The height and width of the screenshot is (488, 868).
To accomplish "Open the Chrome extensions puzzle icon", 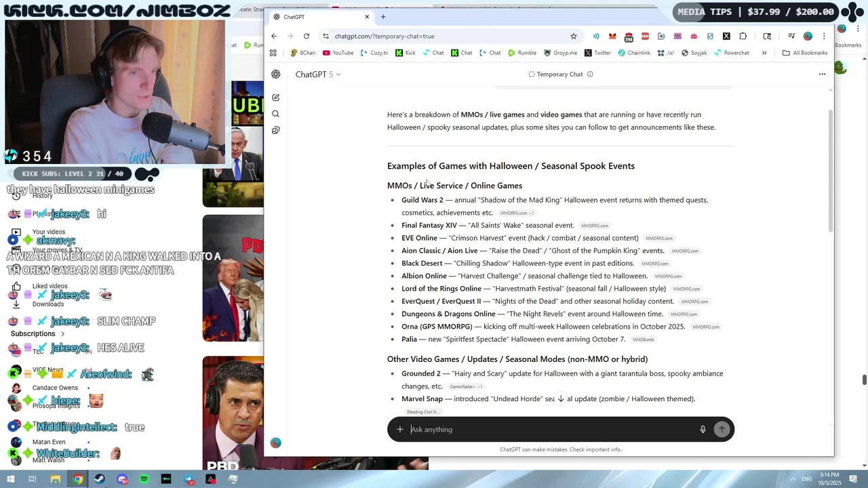I will point(743,36).
